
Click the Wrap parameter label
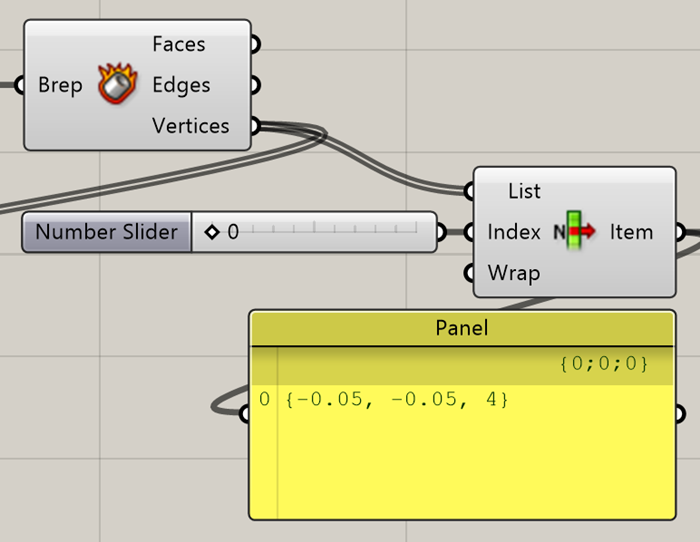coord(513,273)
